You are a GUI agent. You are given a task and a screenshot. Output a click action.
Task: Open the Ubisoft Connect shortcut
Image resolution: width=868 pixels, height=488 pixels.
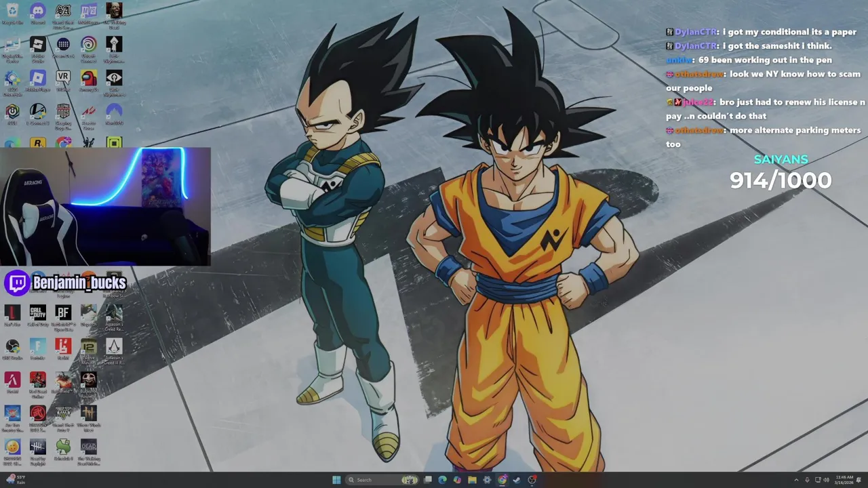click(x=88, y=49)
